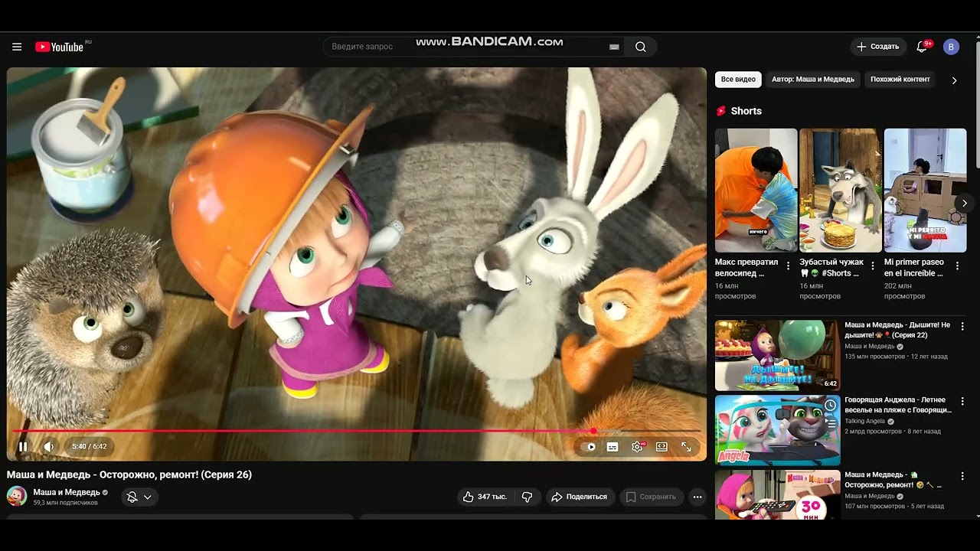This screenshot has width=980, height=551.
Task: Add Говорящая Анджела video to the queue
Action: click(x=830, y=425)
